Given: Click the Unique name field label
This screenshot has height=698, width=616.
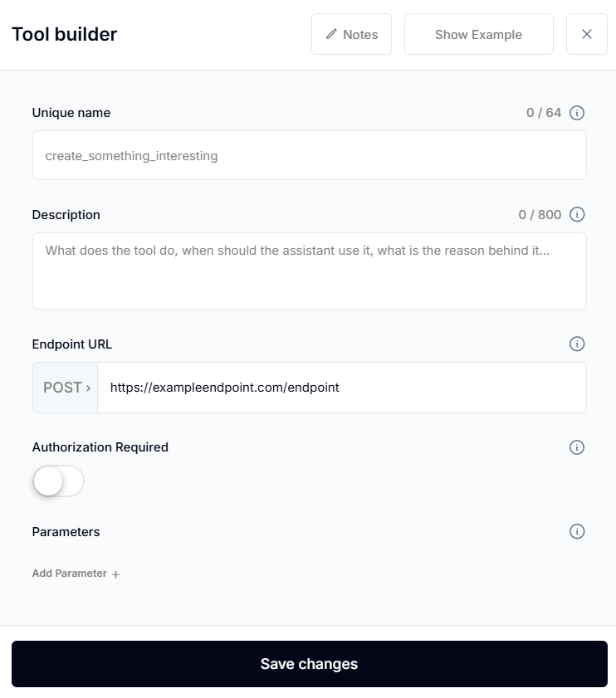Looking at the screenshot, I should [71, 113].
